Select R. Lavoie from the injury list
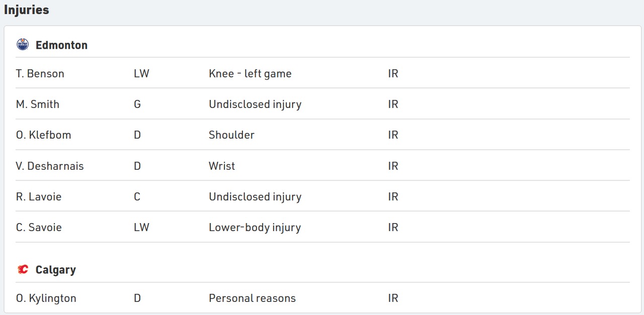 (x=39, y=197)
